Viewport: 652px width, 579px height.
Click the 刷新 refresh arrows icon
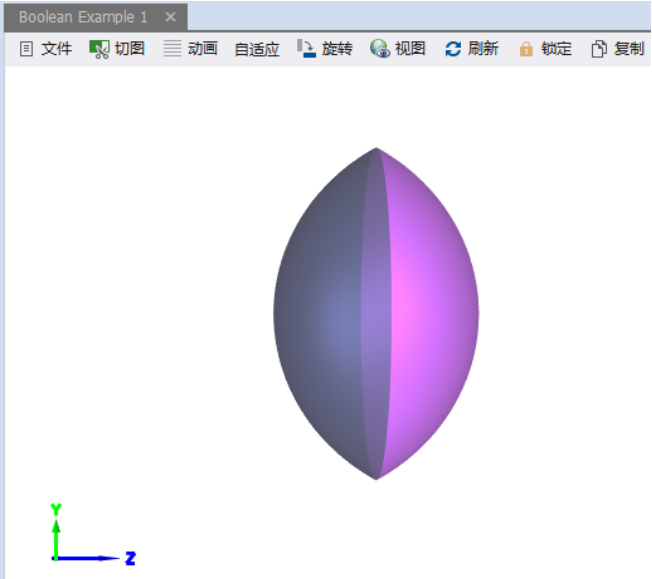click(x=453, y=49)
